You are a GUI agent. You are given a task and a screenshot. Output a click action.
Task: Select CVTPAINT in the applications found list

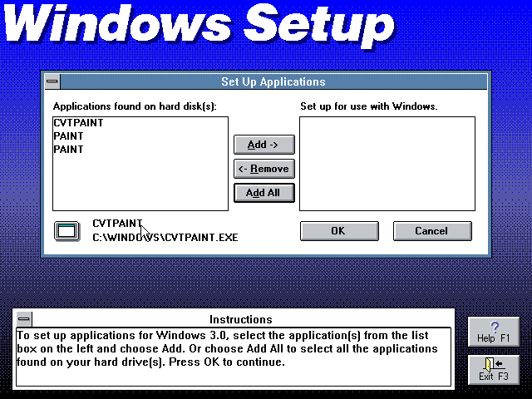[x=78, y=123]
